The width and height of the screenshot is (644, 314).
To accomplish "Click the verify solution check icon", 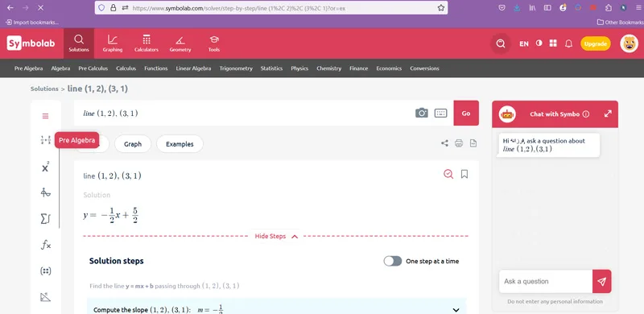I will pos(448,174).
